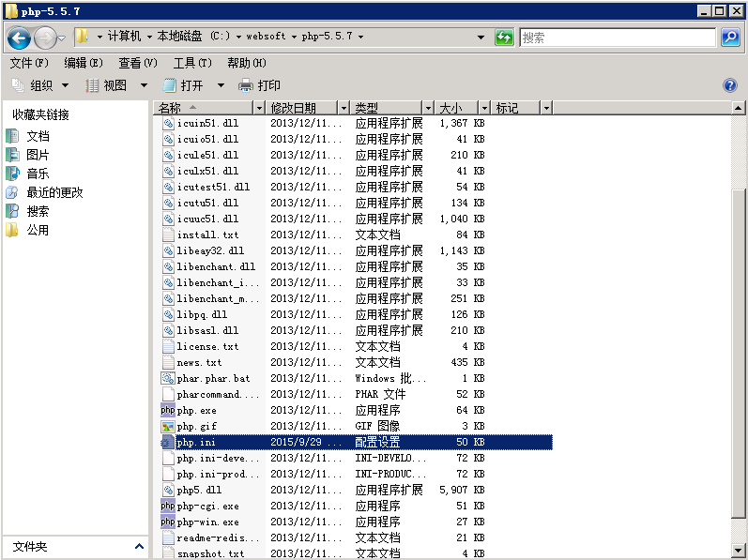Open 图片 (Pictures) in the favorites links
748x560 pixels.
click(38, 155)
